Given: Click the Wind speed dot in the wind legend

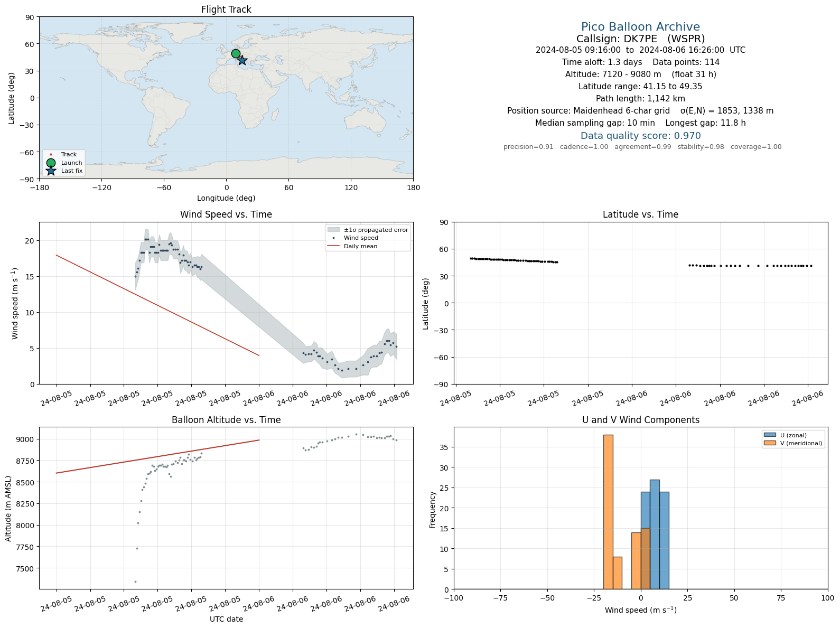Looking at the screenshot, I should click(333, 238).
